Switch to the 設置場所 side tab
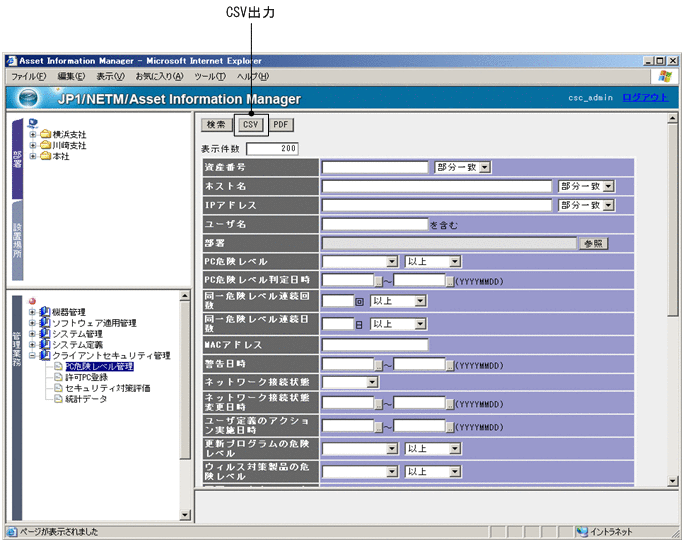 tap(17, 238)
